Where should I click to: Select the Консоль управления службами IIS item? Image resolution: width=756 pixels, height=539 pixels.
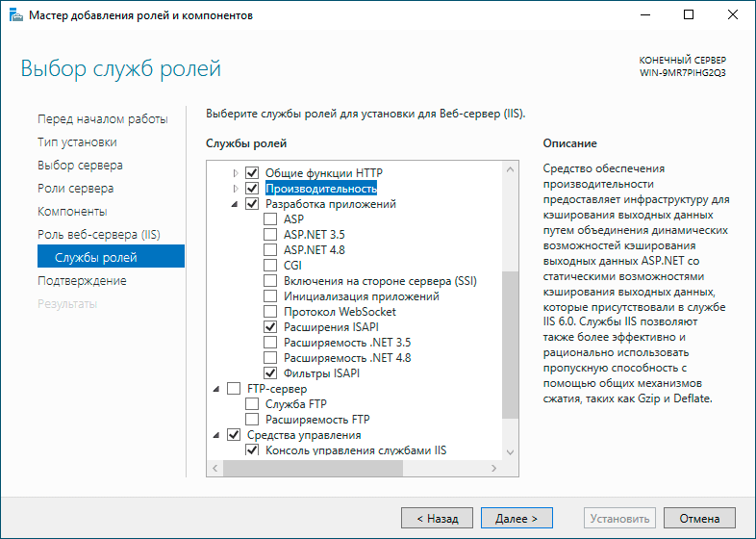pyautogui.click(x=355, y=450)
